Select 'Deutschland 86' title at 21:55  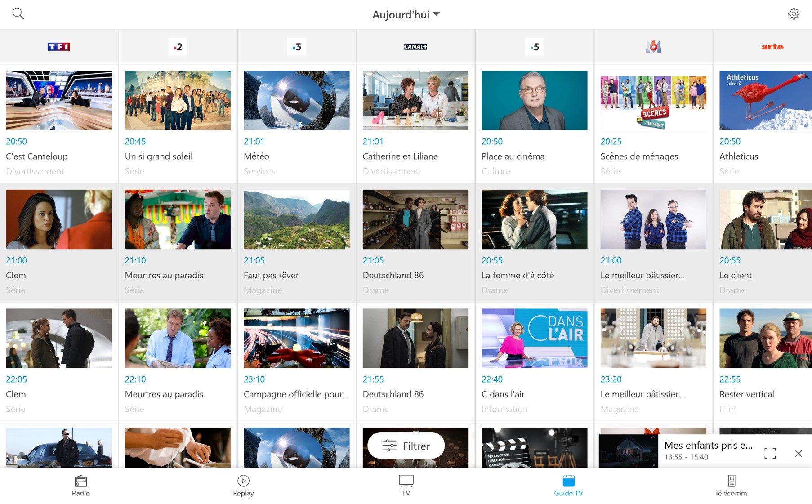(393, 394)
